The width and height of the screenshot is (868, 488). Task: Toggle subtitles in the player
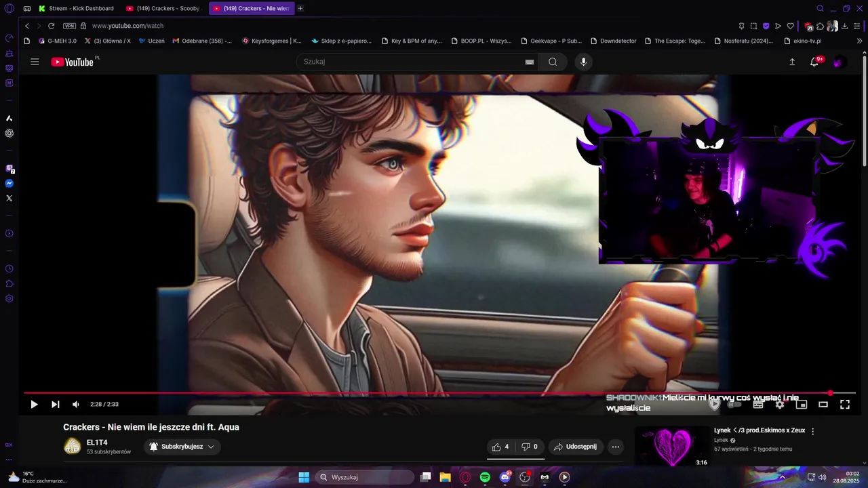tap(758, 405)
